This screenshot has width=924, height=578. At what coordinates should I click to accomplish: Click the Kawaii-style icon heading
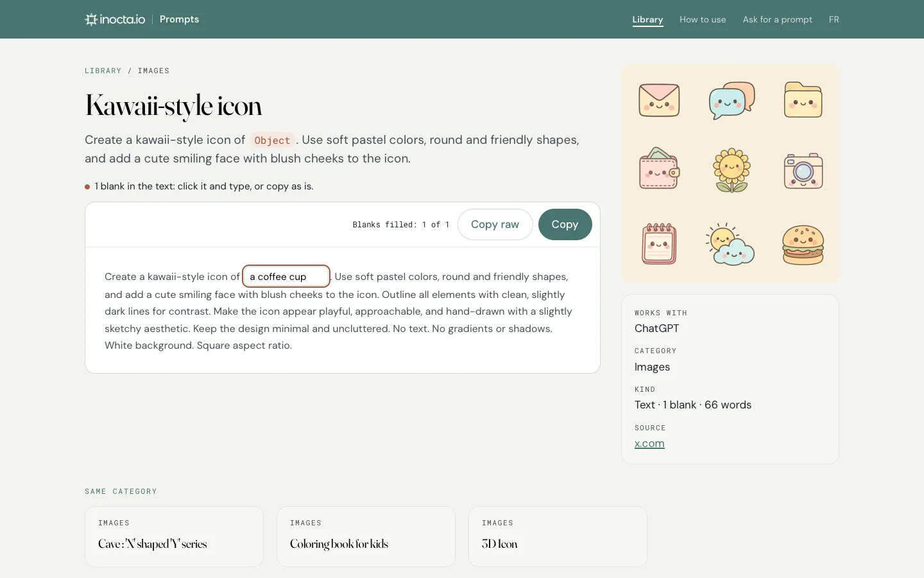tap(173, 106)
